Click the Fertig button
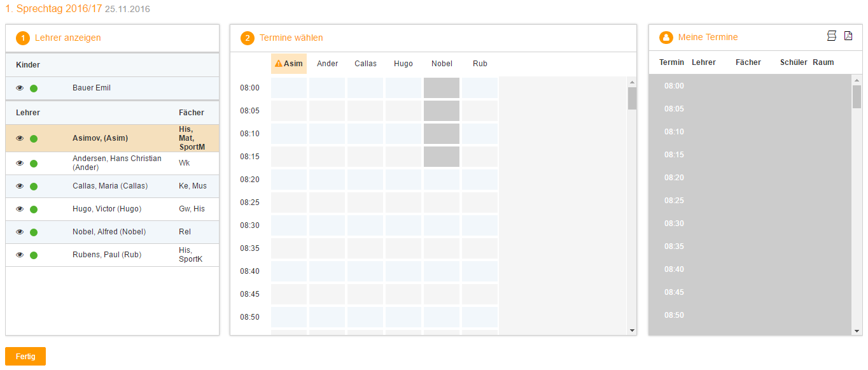The height and width of the screenshot is (370, 868). tap(25, 357)
